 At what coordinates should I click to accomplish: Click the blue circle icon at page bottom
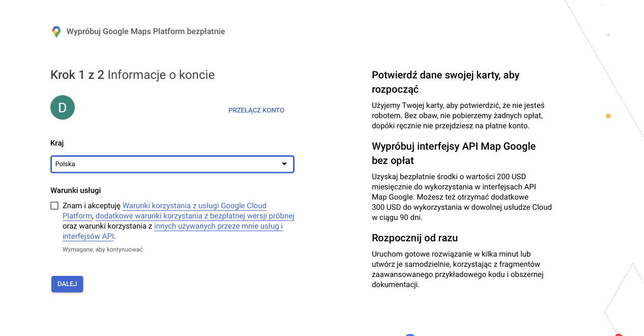[410, 335]
